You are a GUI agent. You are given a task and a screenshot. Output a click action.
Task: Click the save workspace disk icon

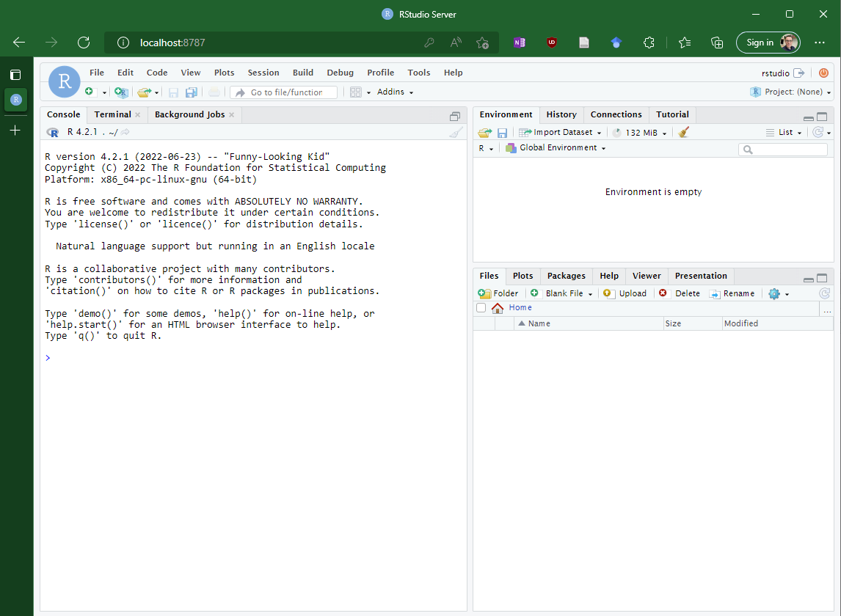502,133
